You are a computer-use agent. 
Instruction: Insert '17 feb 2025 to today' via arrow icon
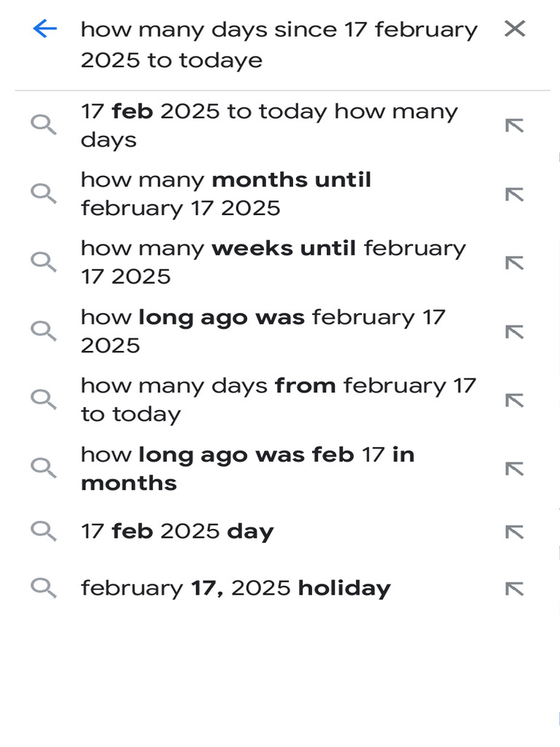[x=515, y=125]
